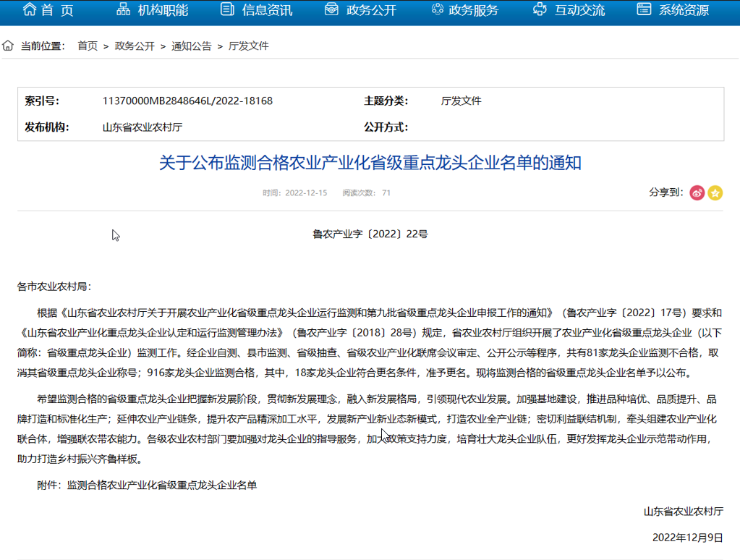
Task: Go to 首页 in the breadcrumb
Action: click(x=88, y=46)
